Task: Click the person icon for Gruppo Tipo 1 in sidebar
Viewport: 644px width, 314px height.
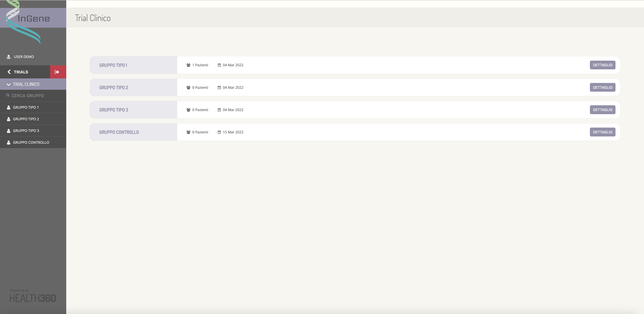Action: 8,107
